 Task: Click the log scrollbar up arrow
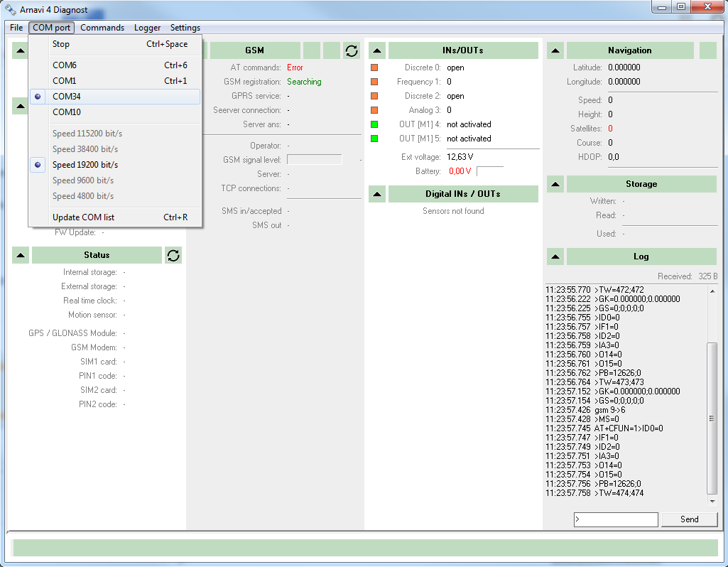pos(712,291)
